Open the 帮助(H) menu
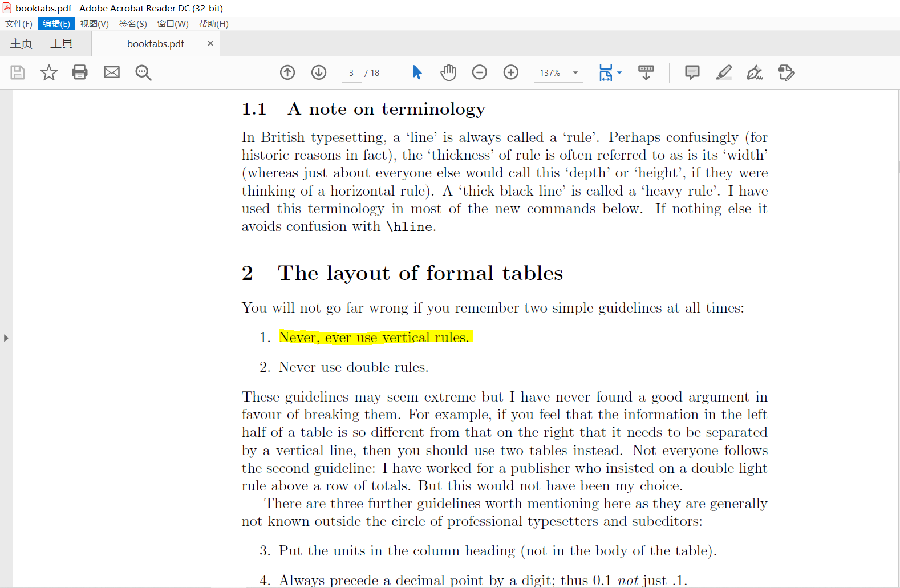Viewport: 900px width, 588px height. (x=214, y=23)
